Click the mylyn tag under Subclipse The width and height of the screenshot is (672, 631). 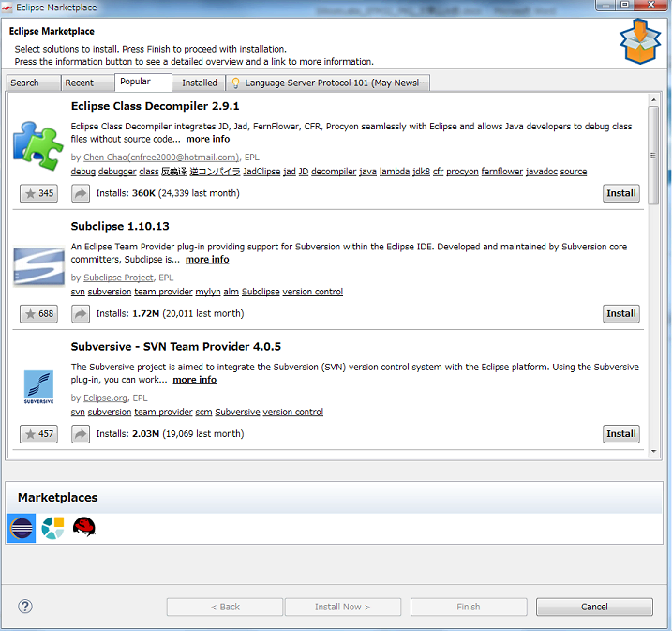[x=208, y=292]
